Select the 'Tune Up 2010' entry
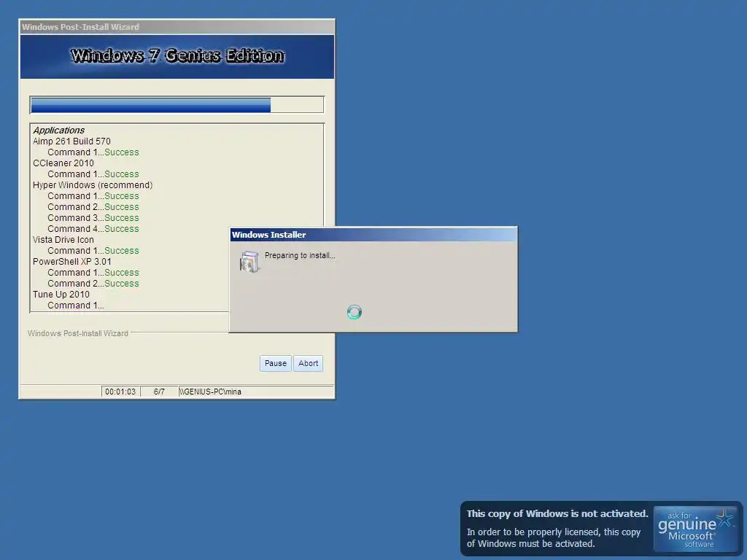Image resolution: width=747 pixels, height=560 pixels. click(61, 295)
